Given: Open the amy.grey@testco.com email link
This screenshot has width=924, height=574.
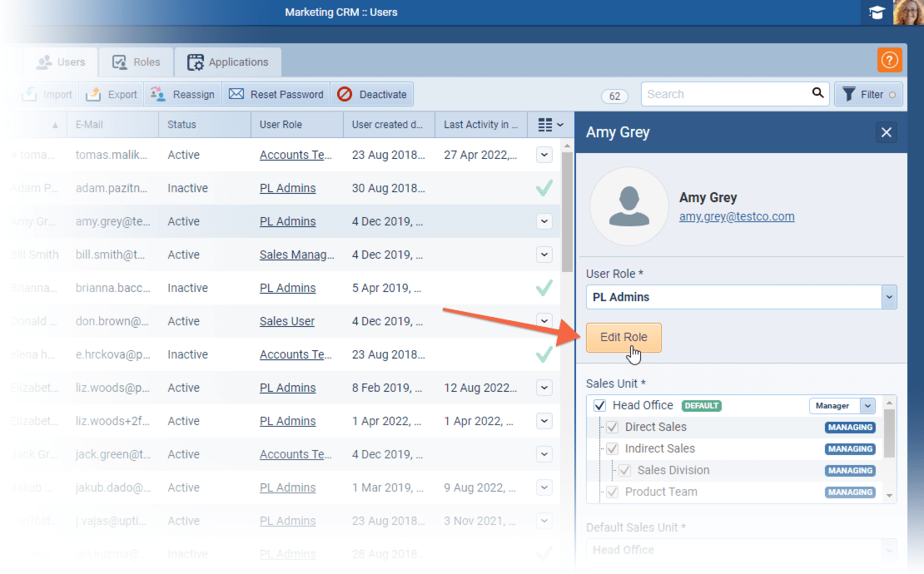Looking at the screenshot, I should click(x=737, y=216).
